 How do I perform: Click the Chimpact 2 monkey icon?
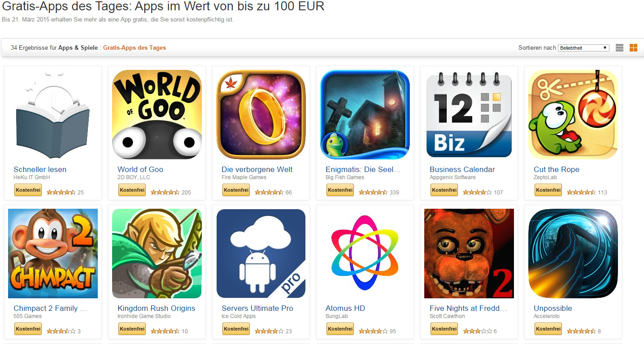53,254
